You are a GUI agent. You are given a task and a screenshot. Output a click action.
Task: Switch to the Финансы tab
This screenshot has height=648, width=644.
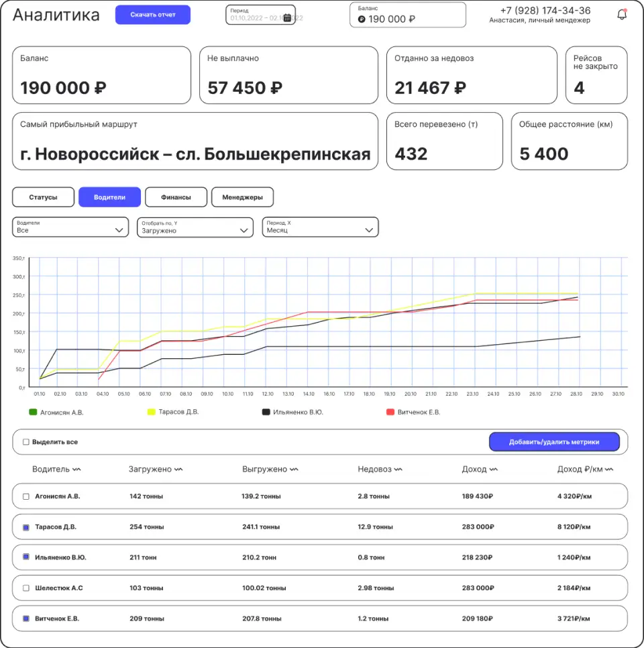(x=176, y=197)
